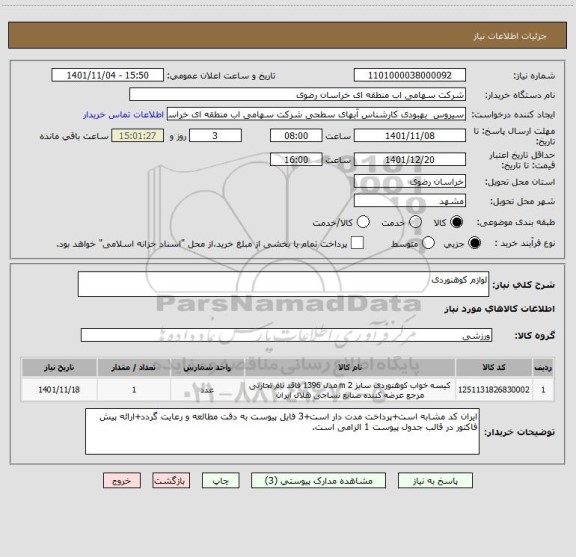Viewport: 576px width, 557px height.
Task: Click the بازگشت back button
Action: pyautogui.click(x=171, y=481)
